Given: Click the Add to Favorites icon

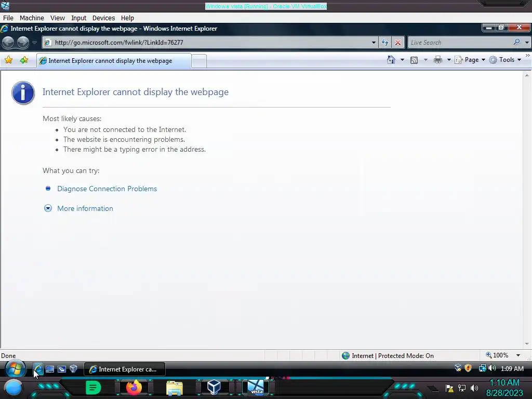Looking at the screenshot, I should pos(24,60).
